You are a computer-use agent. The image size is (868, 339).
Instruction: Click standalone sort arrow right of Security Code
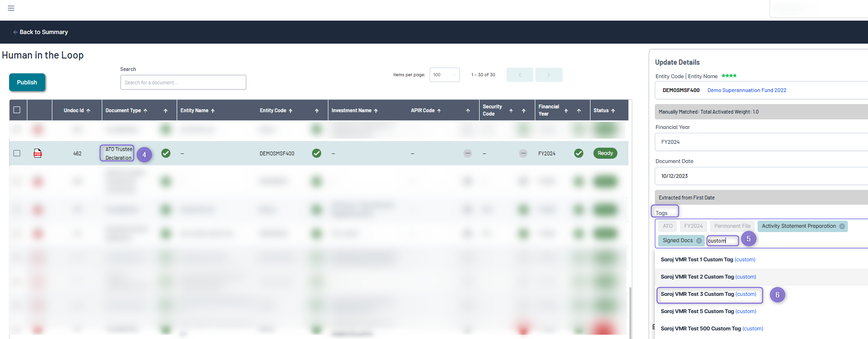click(524, 111)
